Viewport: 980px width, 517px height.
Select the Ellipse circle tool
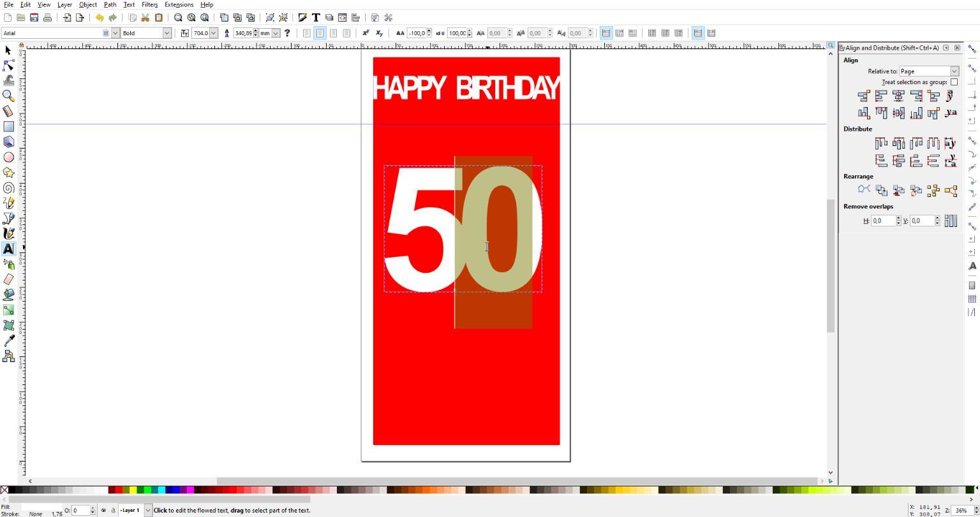[8, 157]
